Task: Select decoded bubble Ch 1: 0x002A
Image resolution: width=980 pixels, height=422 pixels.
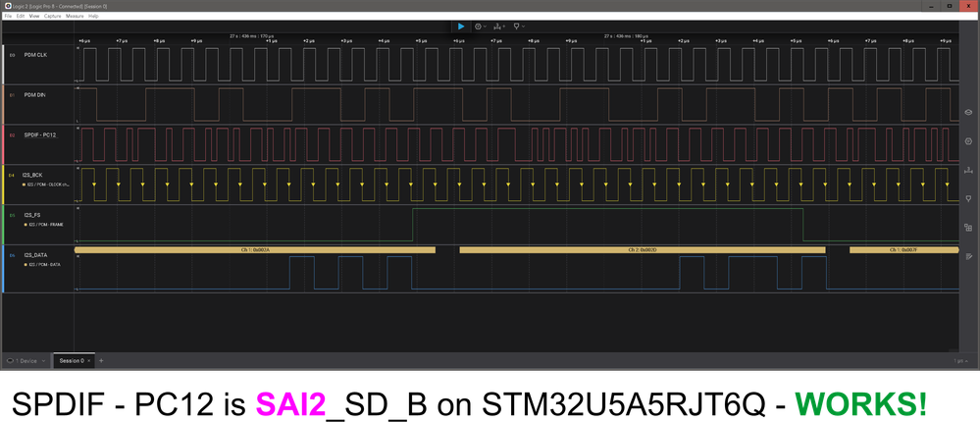Action: (x=254, y=249)
